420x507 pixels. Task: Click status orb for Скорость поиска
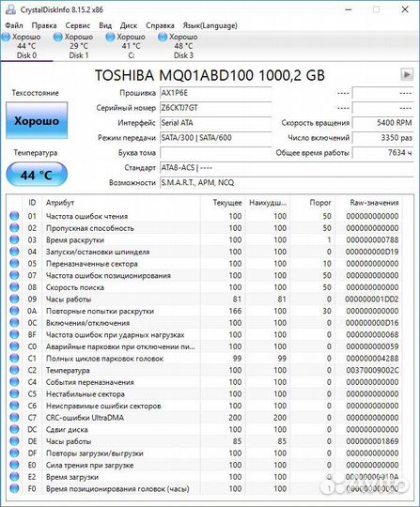14,287
